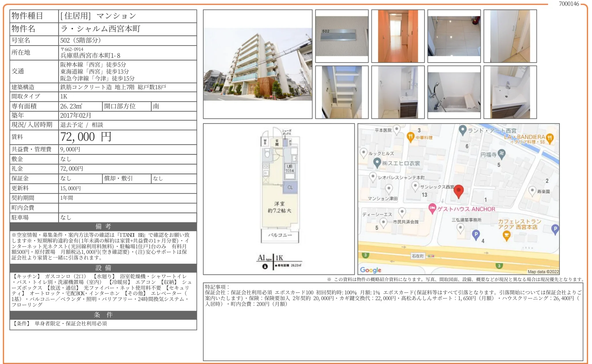The image size is (592, 364).
Task: Click the ㈱スエヒロ衣裳 teal marker icon
Action: click(x=377, y=163)
